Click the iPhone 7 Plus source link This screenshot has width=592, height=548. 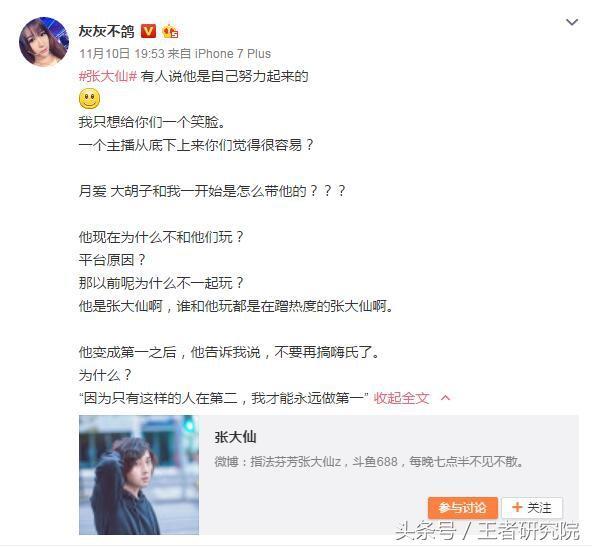click(x=233, y=54)
